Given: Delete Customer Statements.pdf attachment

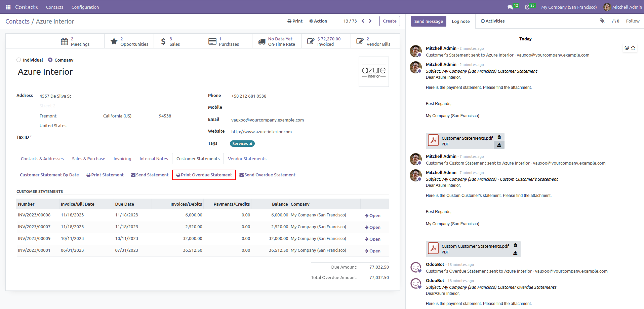Looking at the screenshot, I should (499, 137).
